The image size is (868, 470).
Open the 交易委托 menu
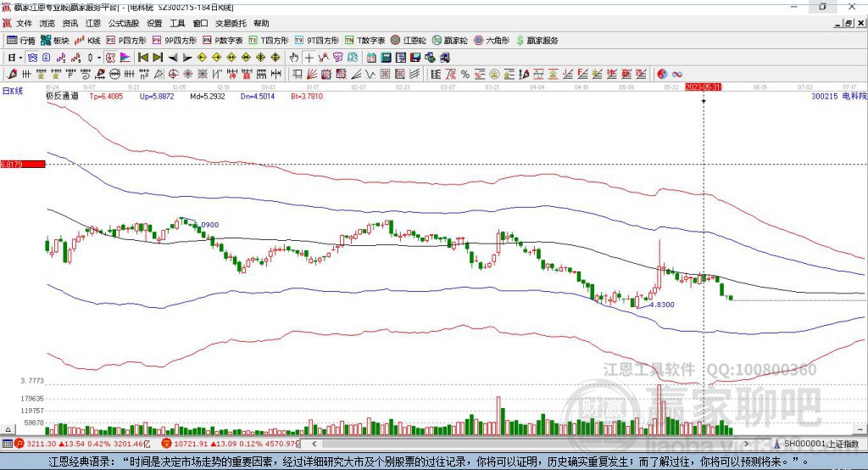231,23
